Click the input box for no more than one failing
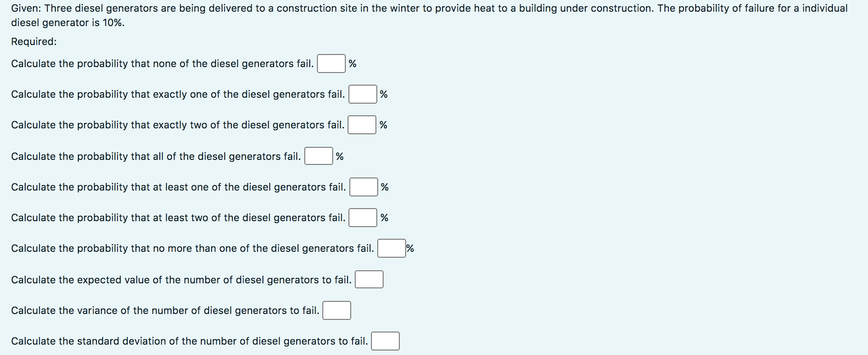 point(392,248)
